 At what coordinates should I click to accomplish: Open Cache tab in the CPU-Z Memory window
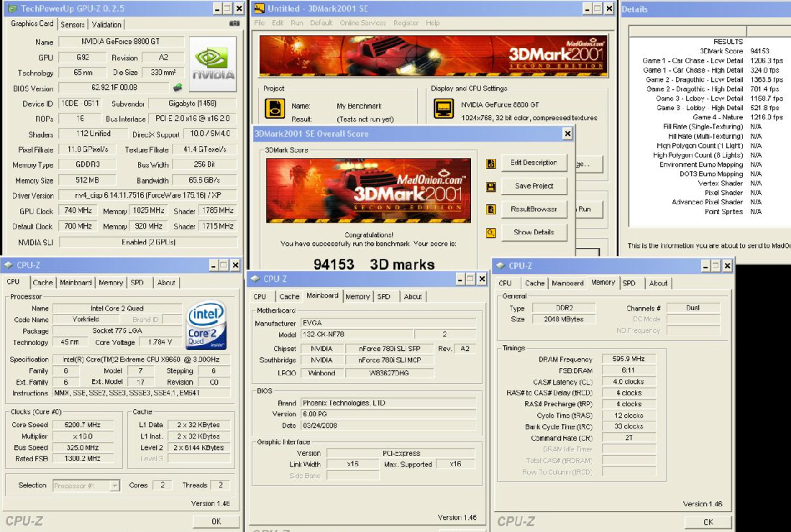tap(535, 283)
